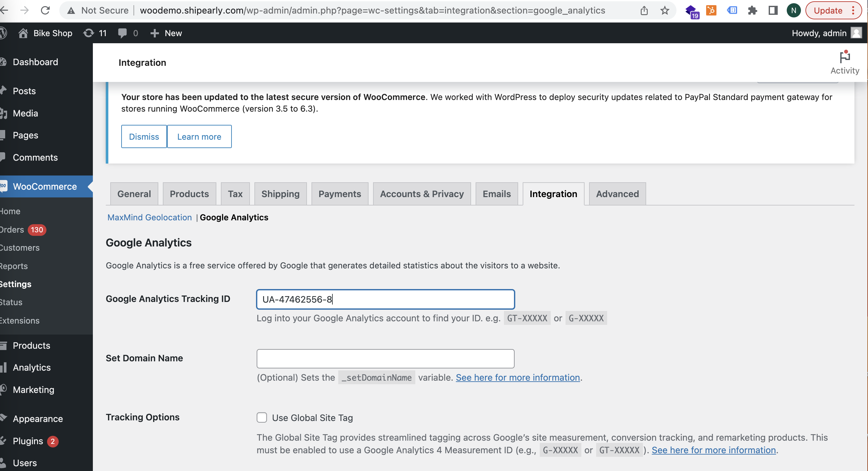This screenshot has height=471, width=868.
Task: Expand the MaxMind Geolocation section
Action: coord(149,217)
